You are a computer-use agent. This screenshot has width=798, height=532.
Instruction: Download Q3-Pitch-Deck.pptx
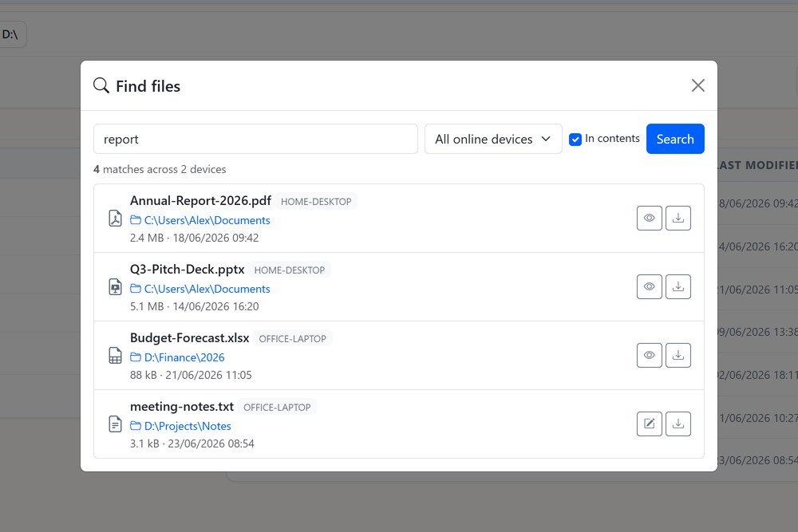678,287
